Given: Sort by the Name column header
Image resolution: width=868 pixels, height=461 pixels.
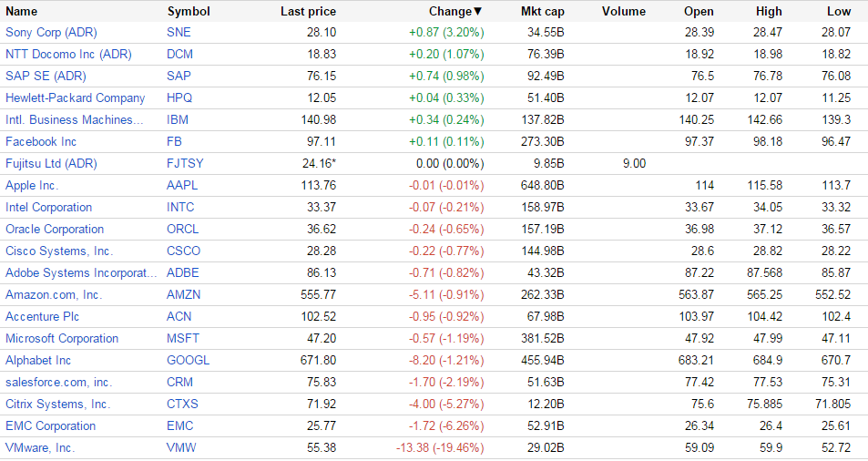Looking at the screenshot, I should (x=22, y=12).
